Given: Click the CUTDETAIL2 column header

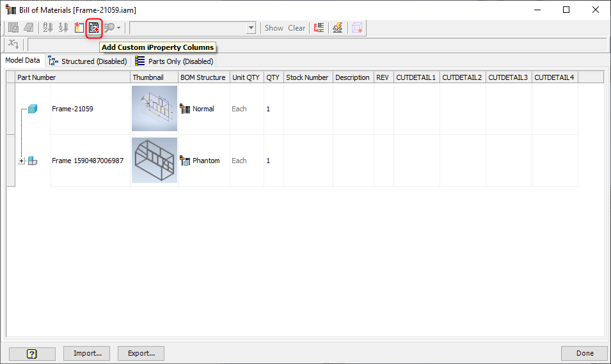Looking at the screenshot, I should point(463,77).
